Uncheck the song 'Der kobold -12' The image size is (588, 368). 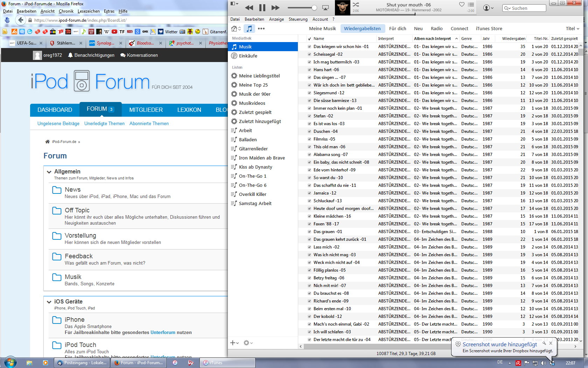point(309,316)
